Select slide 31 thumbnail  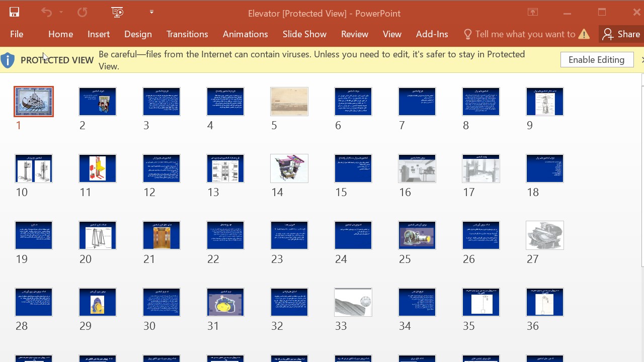225,302
